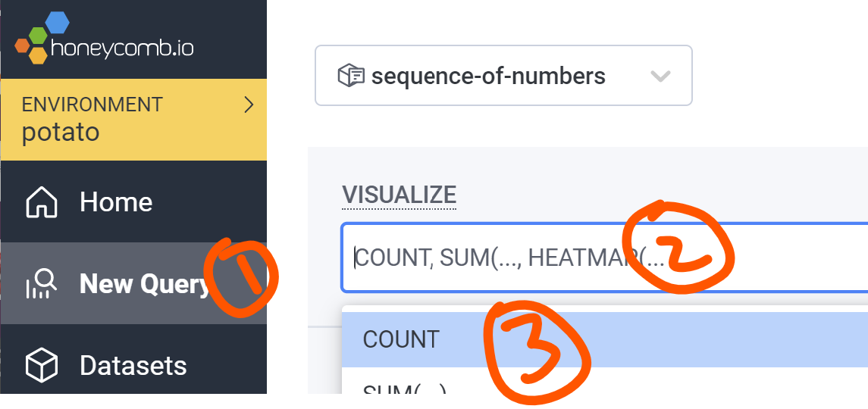Select COUNT from the suggestions list
868x409 pixels.
pos(604,339)
